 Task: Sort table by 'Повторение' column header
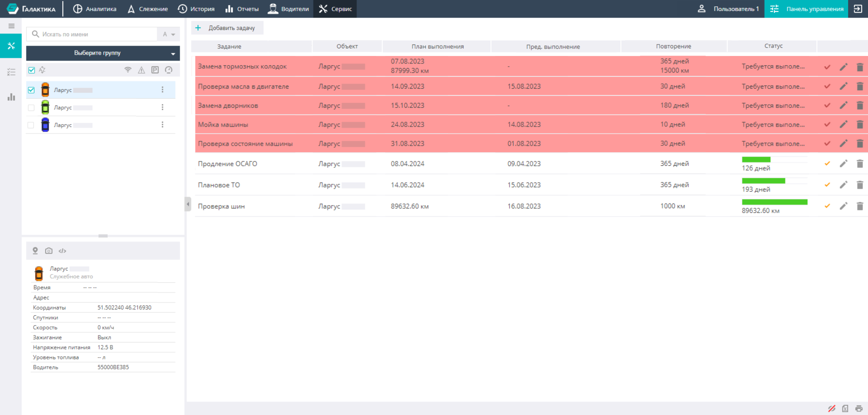click(x=673, y=47)
